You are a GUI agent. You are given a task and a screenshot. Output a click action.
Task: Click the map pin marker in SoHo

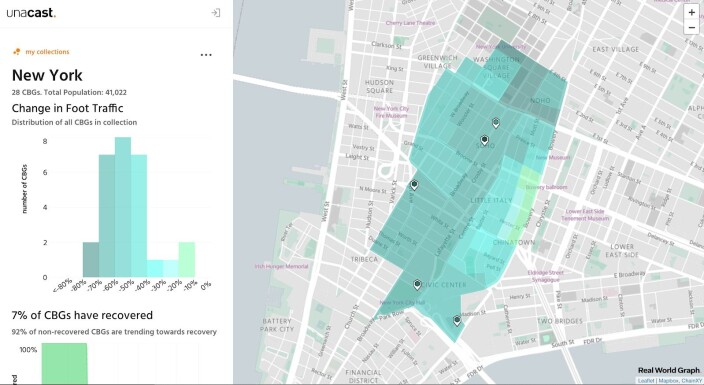484,140
